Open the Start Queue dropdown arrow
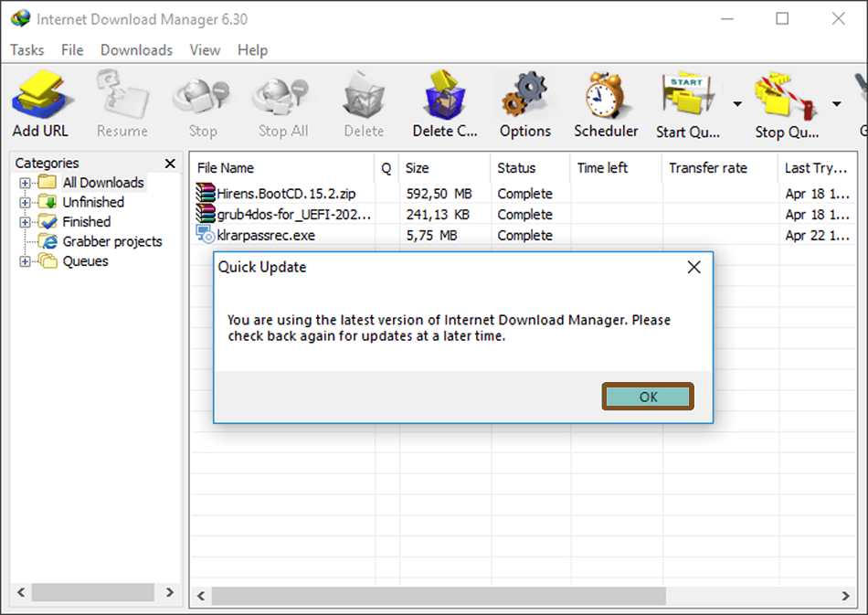This screenshot has width=868, height=615. (736, 103)
